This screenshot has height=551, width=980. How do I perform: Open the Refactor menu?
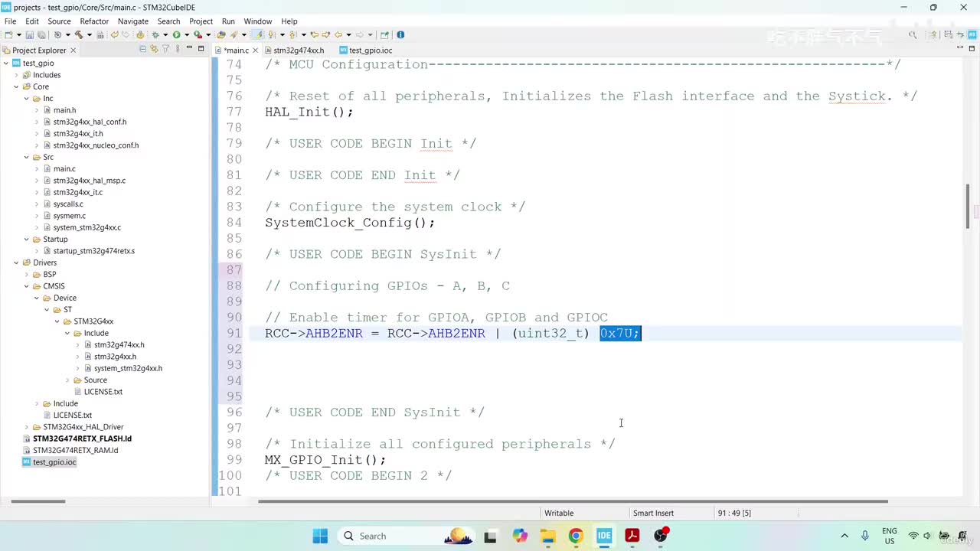94,21
